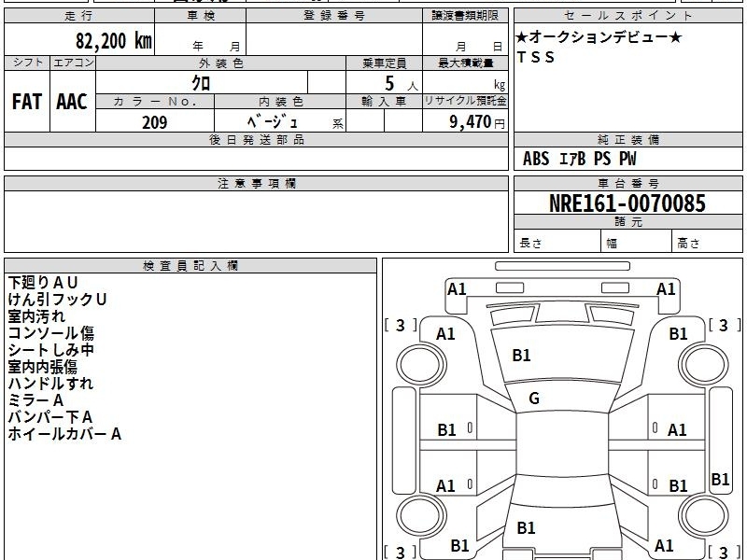Image resolution: width=747 pixels, height=560 pixels.
Task: Click the A1 mark on right front door
Action: (x=677, y=430)
